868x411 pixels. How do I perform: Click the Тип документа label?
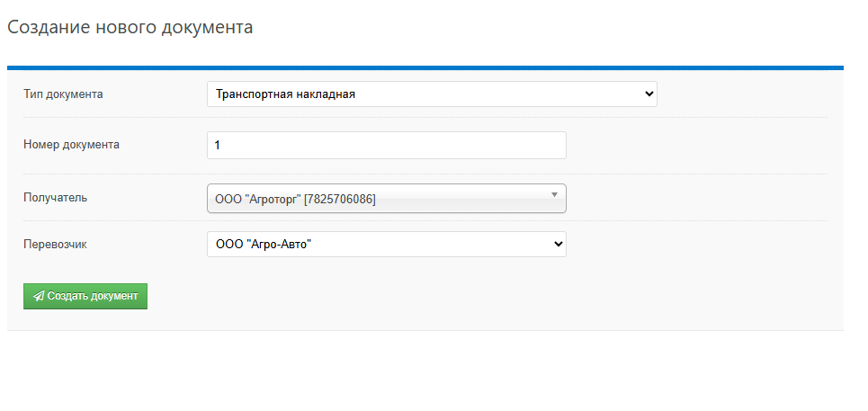[63, 94]
